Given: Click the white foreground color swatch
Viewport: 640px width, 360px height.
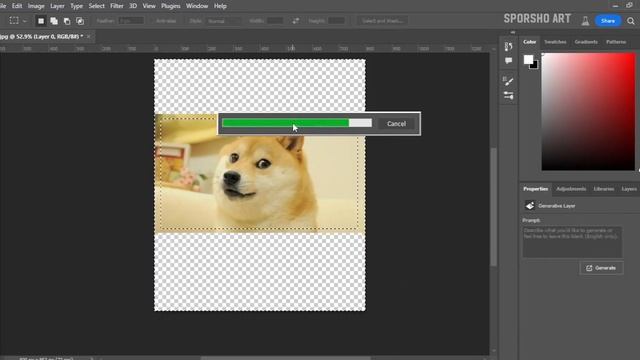Looking at the screenshot, I should point(528,60).
